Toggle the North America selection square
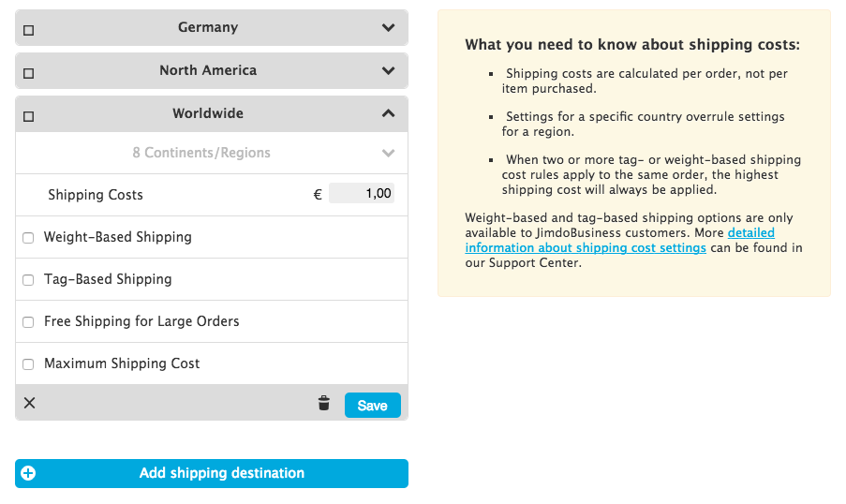Viewport: 846px width, 504px height. coord(29,73)
